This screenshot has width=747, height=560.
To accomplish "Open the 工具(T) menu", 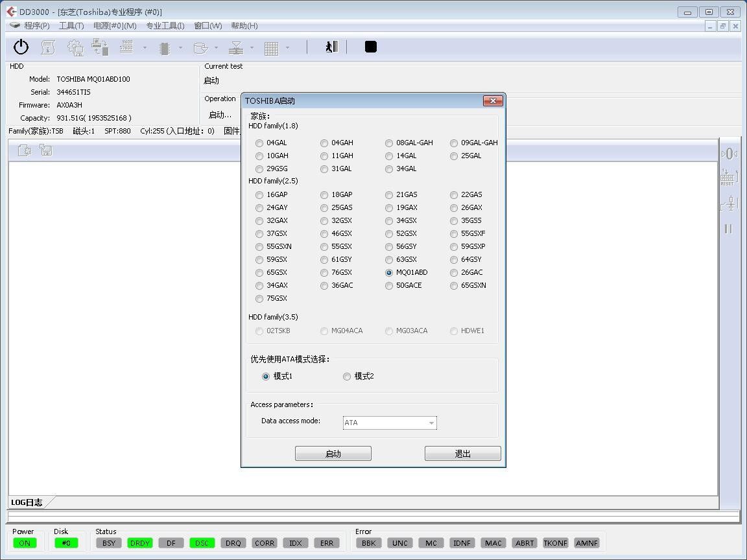I will (71, 26).
